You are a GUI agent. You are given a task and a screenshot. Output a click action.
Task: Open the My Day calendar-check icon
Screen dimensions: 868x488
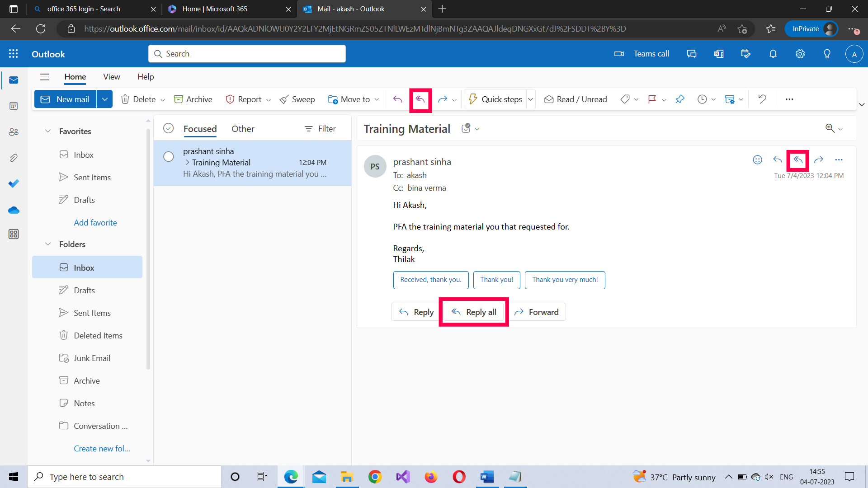[746, 54]
